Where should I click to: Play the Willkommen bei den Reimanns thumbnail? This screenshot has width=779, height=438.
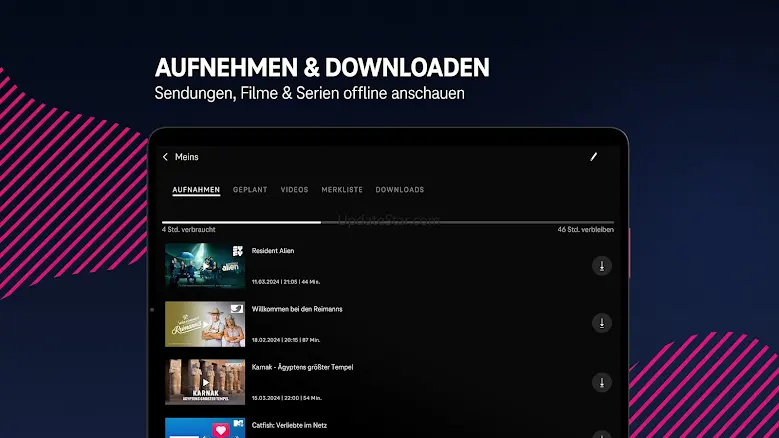tap(205, 324)
